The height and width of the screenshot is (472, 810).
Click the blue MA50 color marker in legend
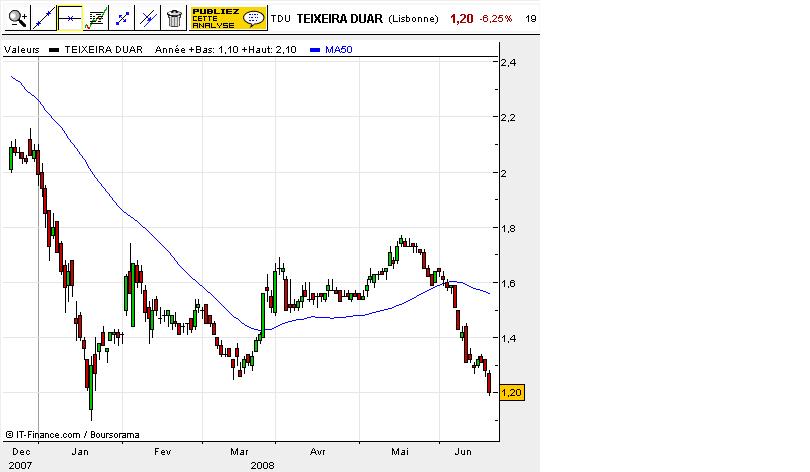[x=315, y=50]
